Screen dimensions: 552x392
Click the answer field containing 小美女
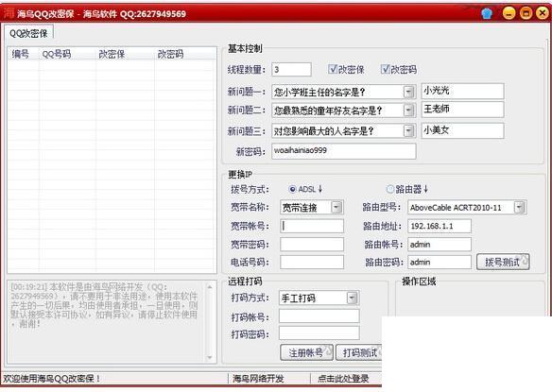(x=462, y=130)
